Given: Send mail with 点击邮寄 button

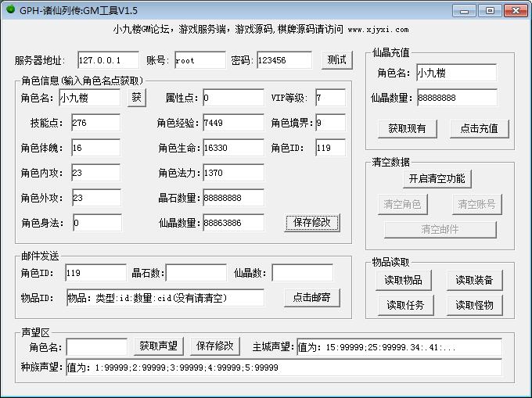Looking at the screenshot, I should coord(311,298).
